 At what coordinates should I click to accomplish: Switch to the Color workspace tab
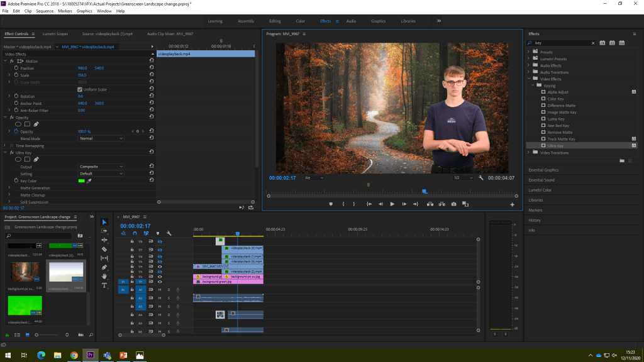301,21
